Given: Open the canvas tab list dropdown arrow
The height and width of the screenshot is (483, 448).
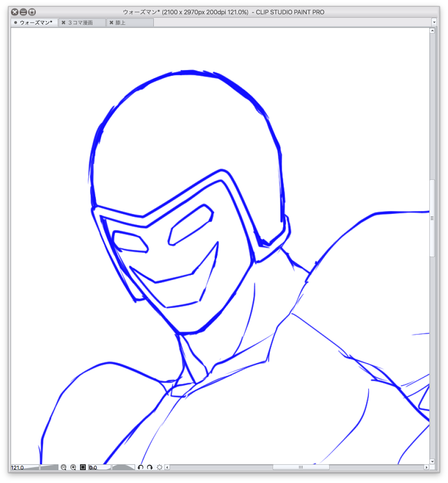Looking at the screenshot, I should click(434, 22).
